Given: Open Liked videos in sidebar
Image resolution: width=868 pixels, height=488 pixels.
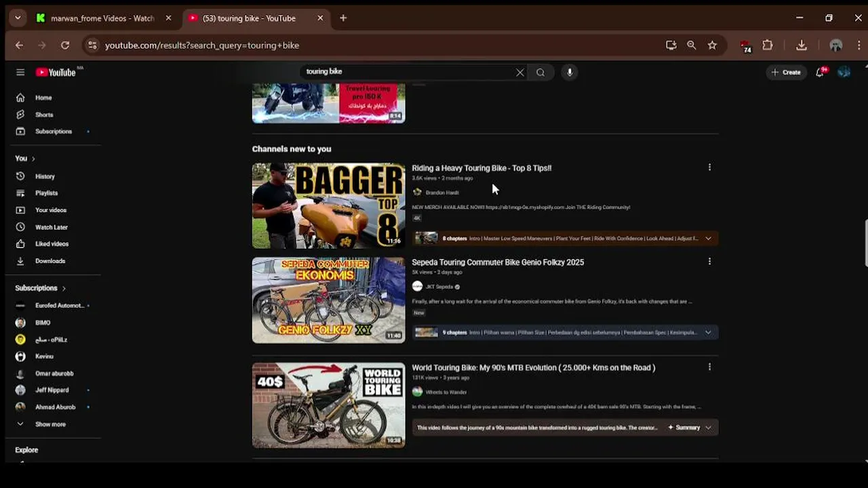Looking at the screenshot, I should point(53,244).
